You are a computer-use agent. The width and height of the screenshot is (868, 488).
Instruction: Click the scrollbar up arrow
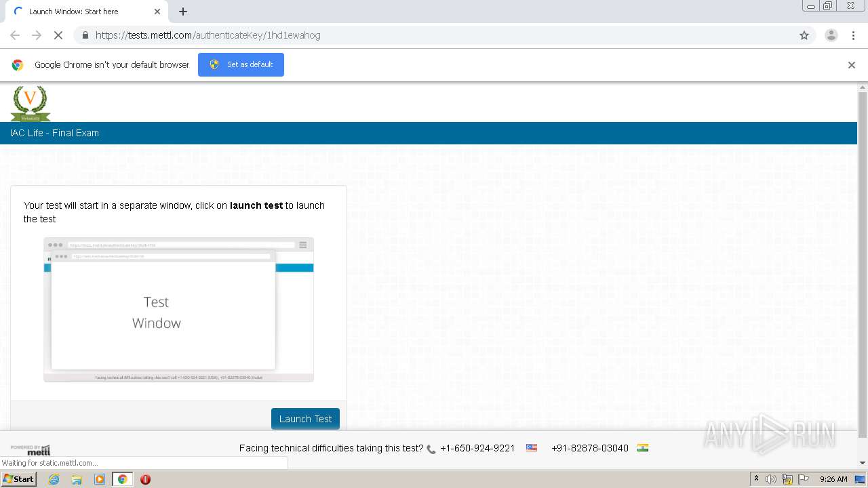863,87
